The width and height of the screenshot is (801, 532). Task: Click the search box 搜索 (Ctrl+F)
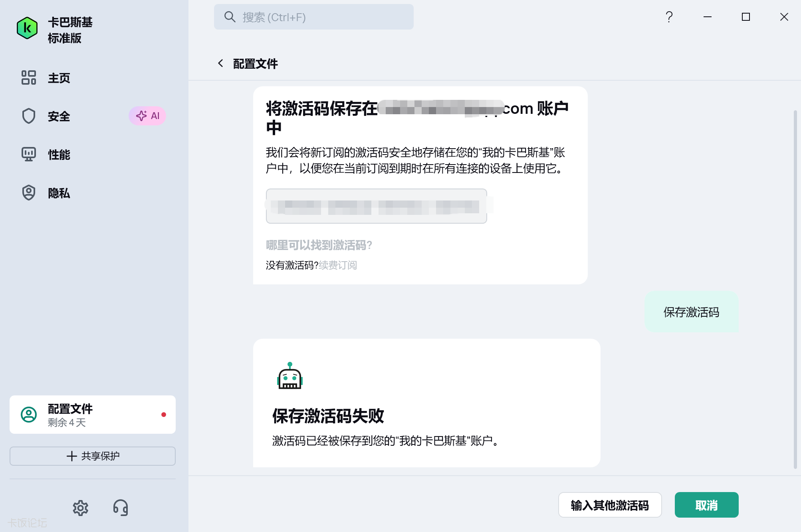[314, 17]
